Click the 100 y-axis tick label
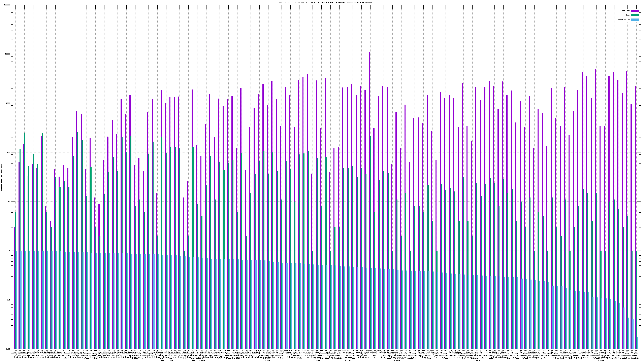 click(x=9, y=152)
